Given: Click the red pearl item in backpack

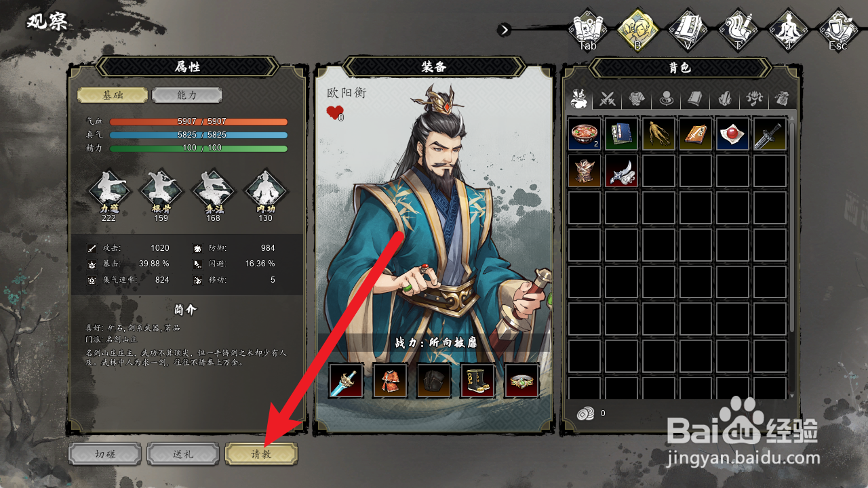Looking at the screenshot, I should pyautogui.click(x=732, y=134).
